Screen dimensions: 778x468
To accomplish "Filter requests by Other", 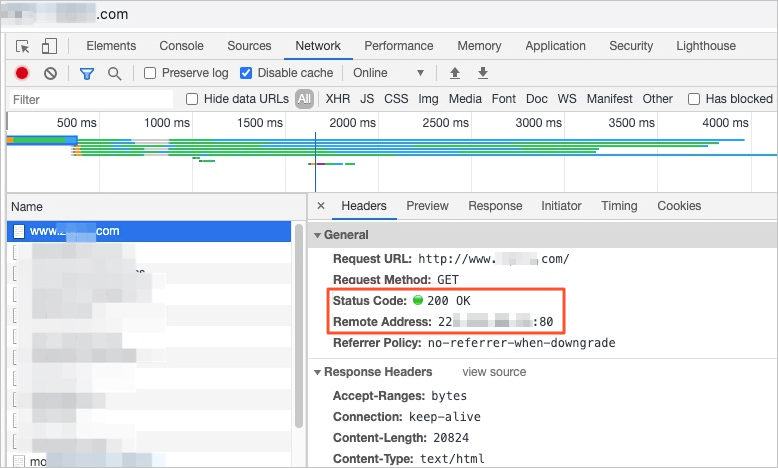I will (657, 99).
